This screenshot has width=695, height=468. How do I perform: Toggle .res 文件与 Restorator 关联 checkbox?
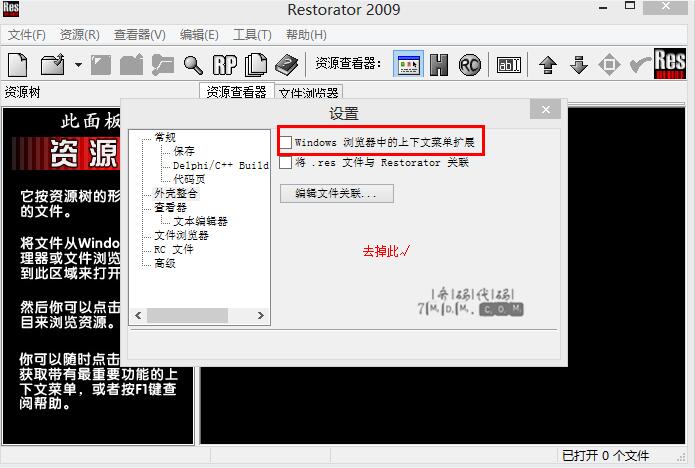click(285, 163)
